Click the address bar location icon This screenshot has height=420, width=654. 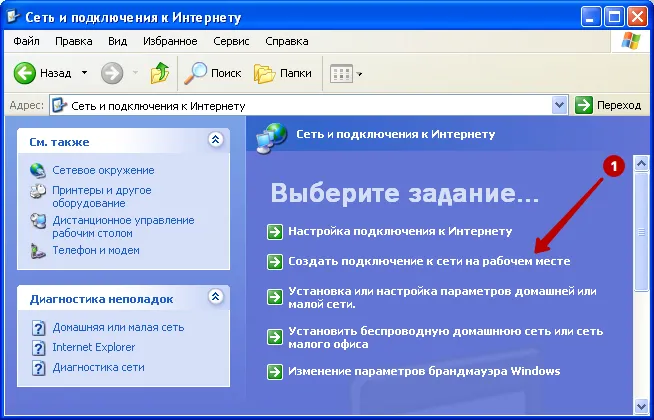pos(59,105)
